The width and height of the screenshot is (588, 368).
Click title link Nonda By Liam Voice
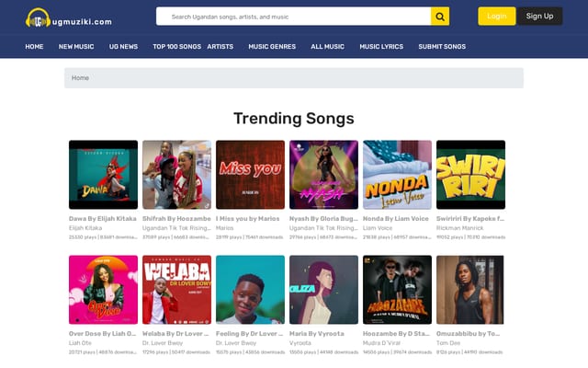(x=396, y=219)
